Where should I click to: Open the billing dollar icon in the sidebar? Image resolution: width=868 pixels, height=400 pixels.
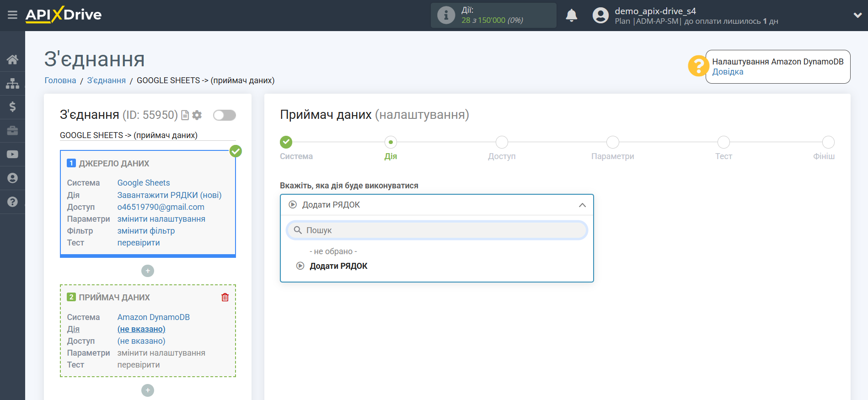12,107
